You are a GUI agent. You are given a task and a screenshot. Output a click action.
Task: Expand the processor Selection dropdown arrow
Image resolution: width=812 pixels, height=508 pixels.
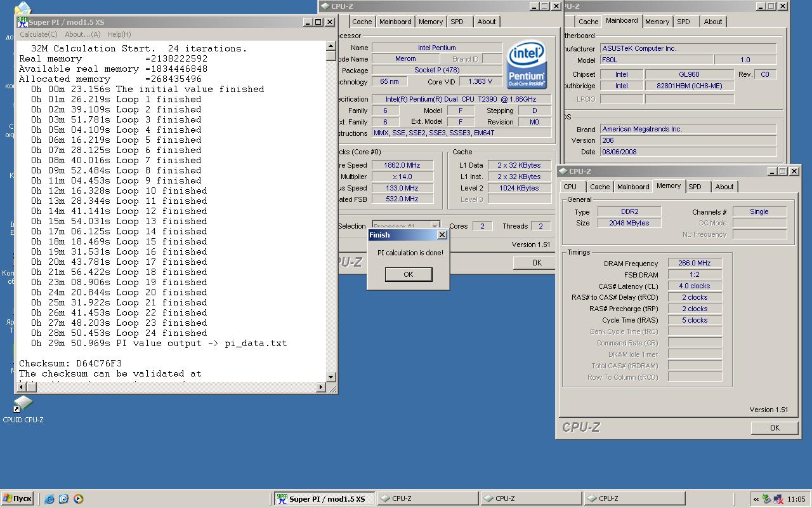click(x=435, y=226)
